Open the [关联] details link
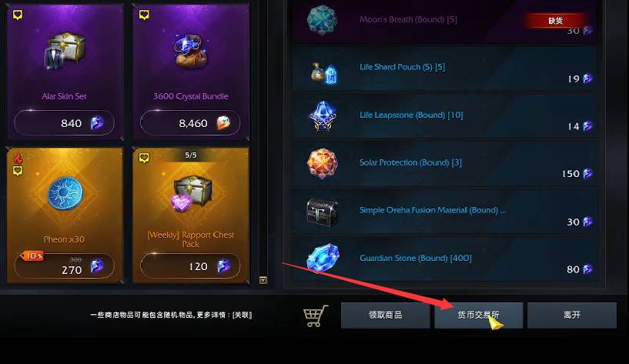Viewport: 629px width, 364px height. (243, 315)
